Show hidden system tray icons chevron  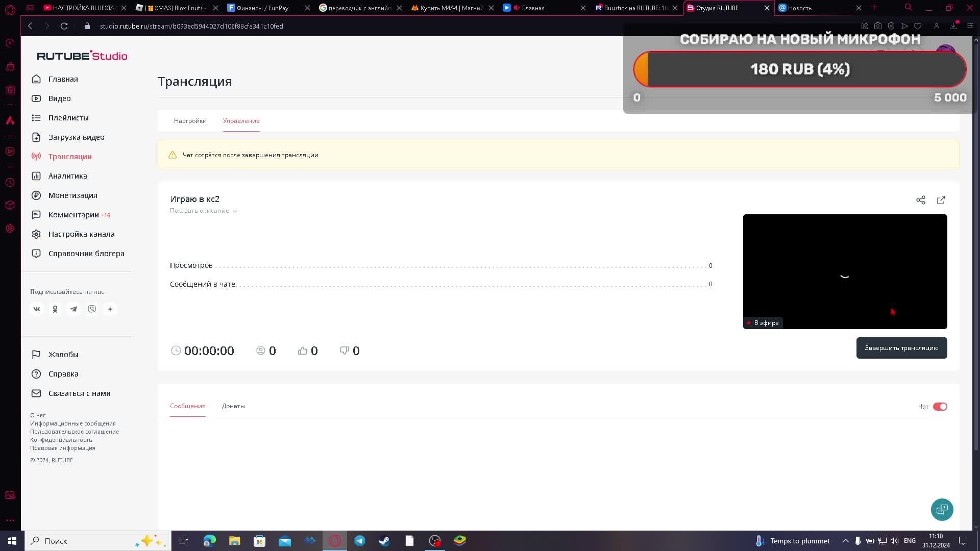coord(845,541)
